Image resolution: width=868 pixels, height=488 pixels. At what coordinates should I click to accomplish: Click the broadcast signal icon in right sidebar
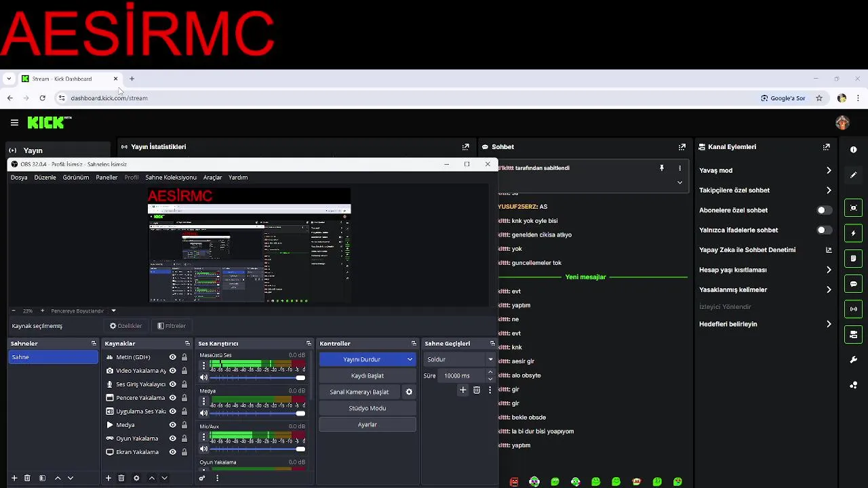(x=853, y=309)
